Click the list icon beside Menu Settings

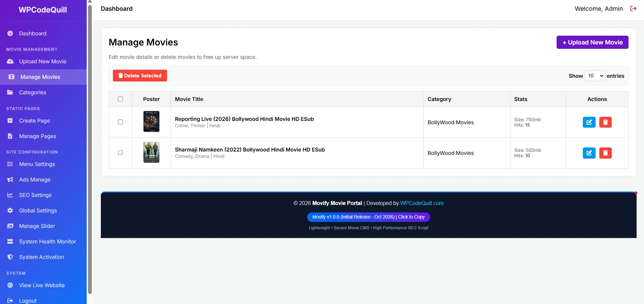(x=10, y=164)
